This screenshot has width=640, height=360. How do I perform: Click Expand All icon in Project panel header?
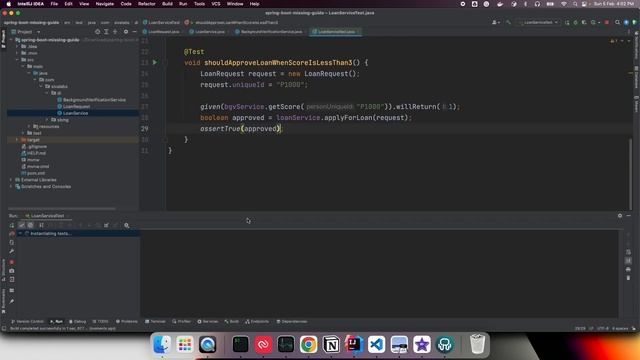click(x=106, y=32)
